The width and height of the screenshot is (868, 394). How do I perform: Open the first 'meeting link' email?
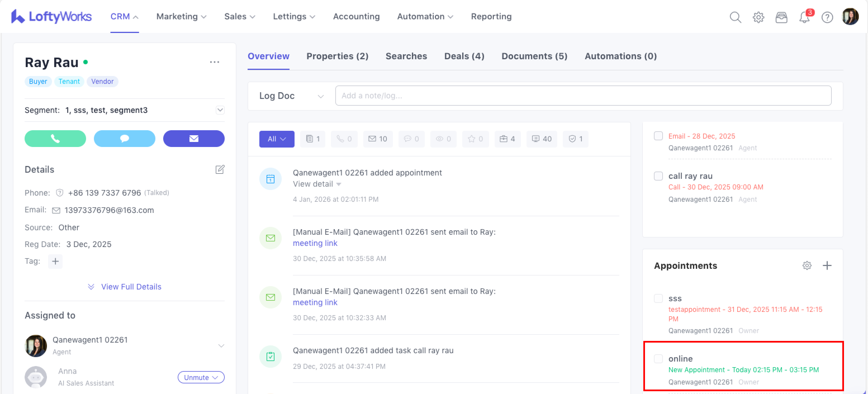coord(315,243)
